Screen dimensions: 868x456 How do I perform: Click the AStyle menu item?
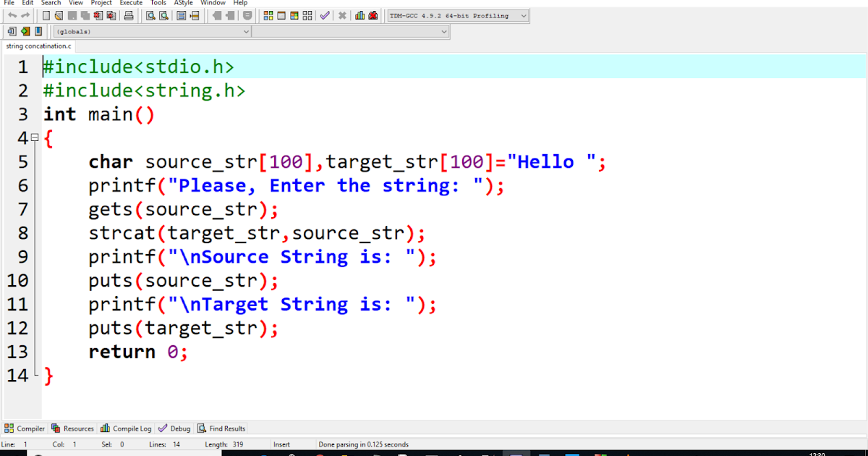point(183,3)
